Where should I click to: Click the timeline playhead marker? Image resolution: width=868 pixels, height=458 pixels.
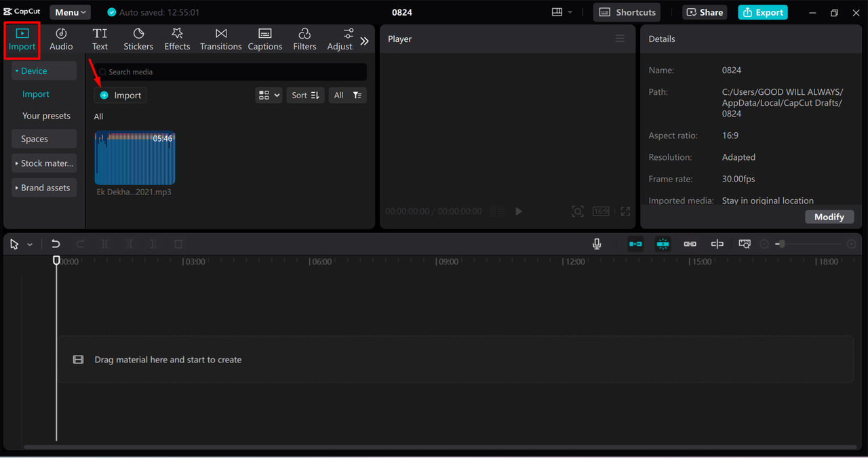click(x=56, y=260)
